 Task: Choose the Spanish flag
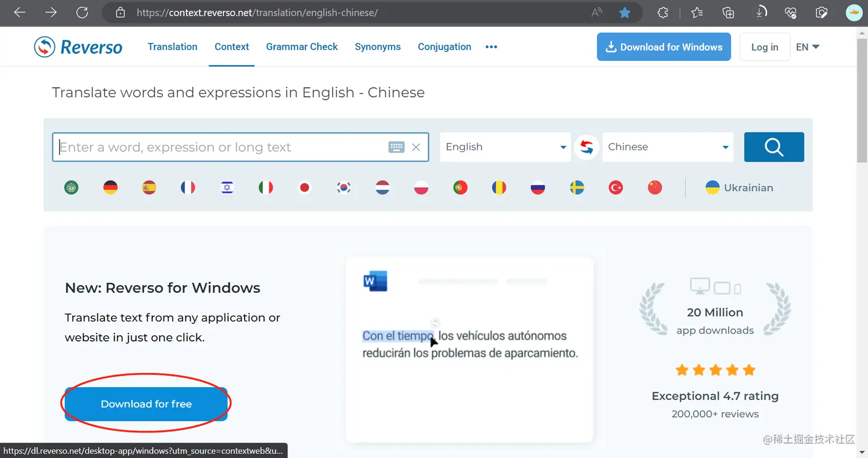pos(149,188)
